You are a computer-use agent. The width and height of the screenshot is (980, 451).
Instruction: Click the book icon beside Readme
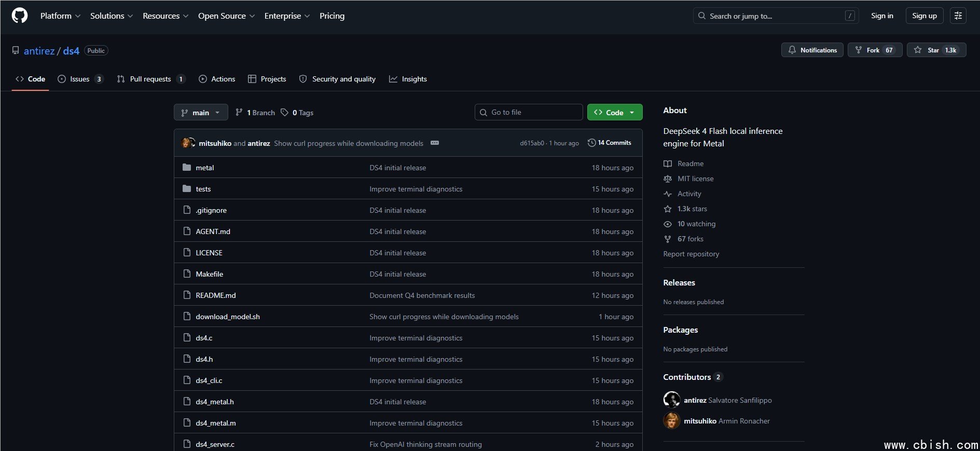668,163
